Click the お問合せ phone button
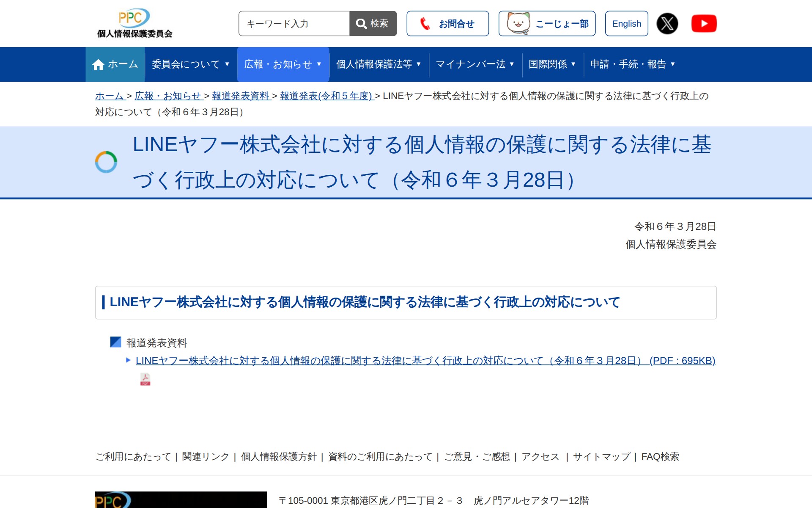The height and width of the screenshot is (508, 812). pyautogui.click(x=447, y=24)
